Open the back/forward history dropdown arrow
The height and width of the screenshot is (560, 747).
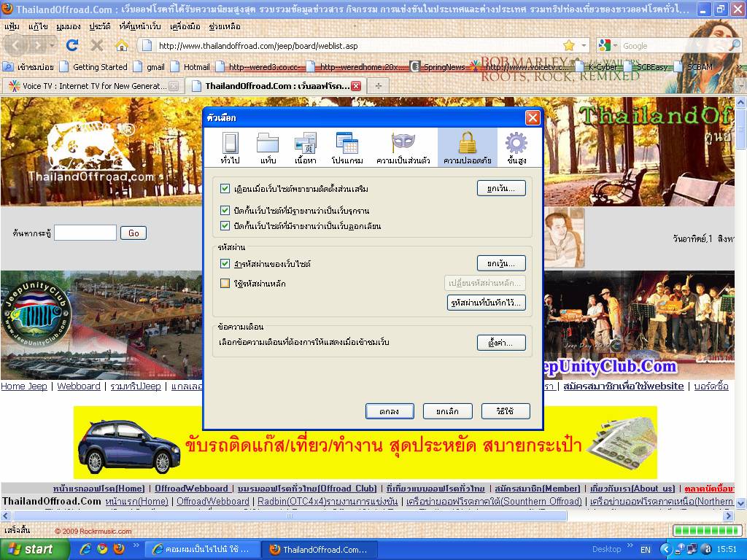pyautogui.click(x=52, y=45)
